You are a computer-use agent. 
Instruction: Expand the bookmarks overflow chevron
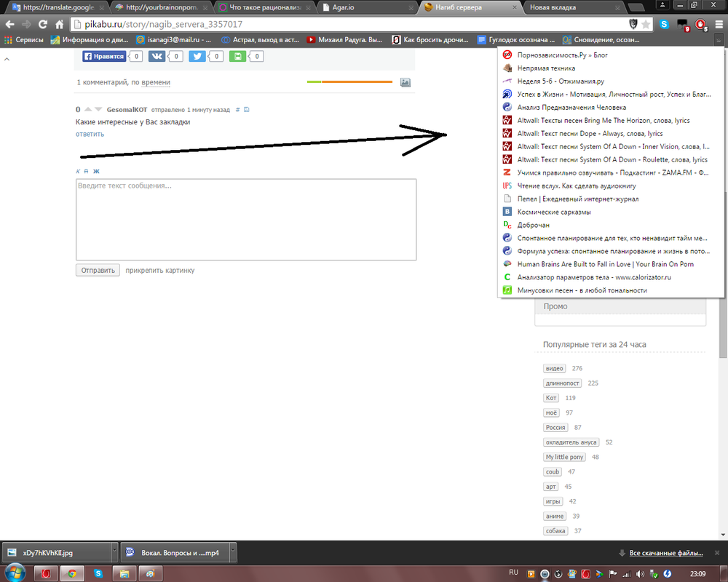coord(719,40)
